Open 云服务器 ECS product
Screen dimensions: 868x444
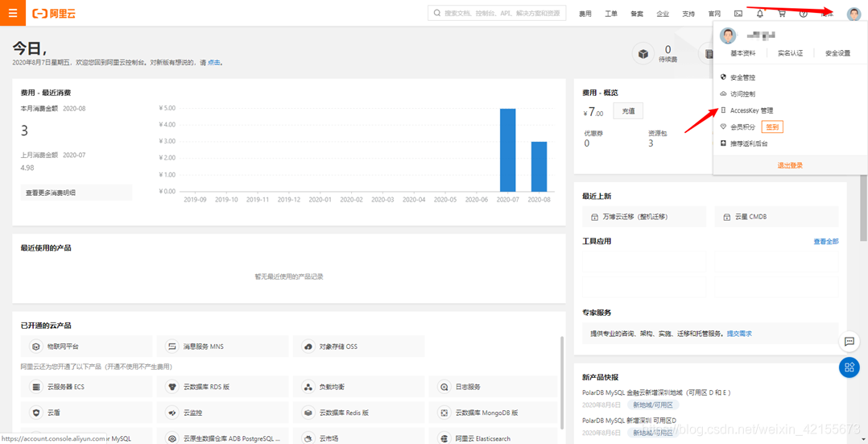point(86,386)
